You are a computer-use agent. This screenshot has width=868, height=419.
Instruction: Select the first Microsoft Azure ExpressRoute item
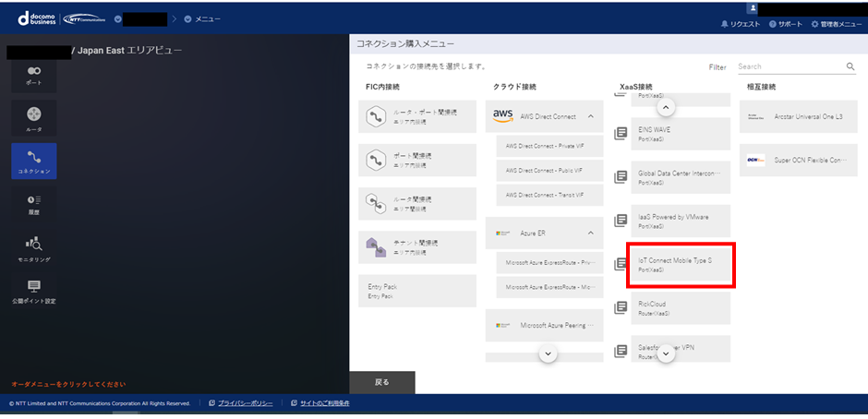[x=549, y=263]
